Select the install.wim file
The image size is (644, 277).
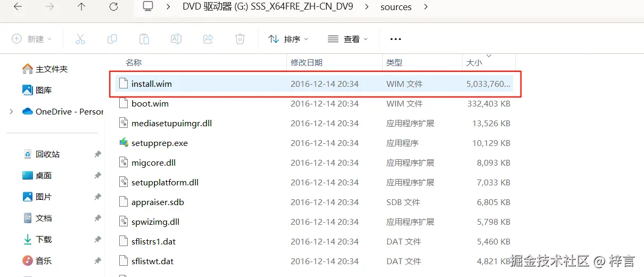(314, 84)
